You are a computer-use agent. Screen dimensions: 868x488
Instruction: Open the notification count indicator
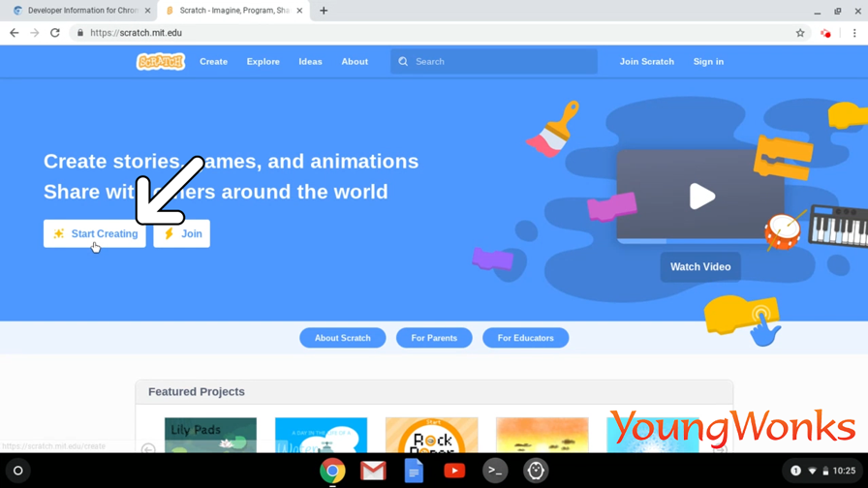coord(795,471)
